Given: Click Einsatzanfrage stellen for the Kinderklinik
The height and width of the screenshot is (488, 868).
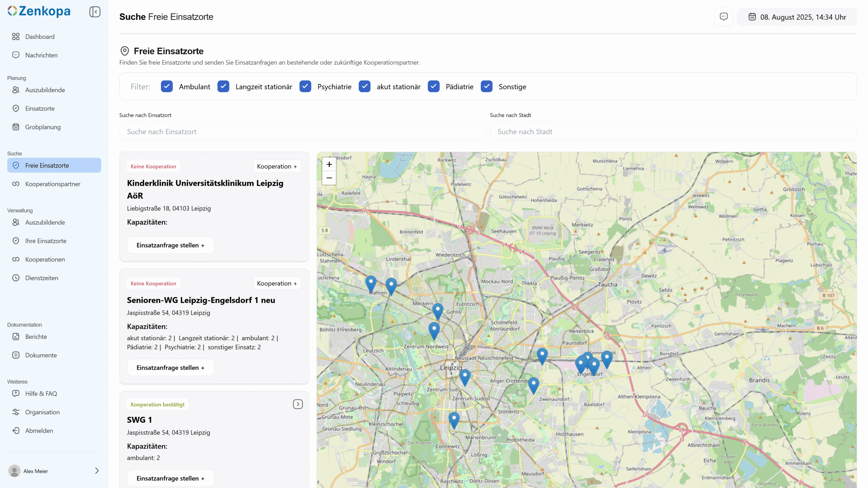Looking at the screenshot, I should coord(170,245).
